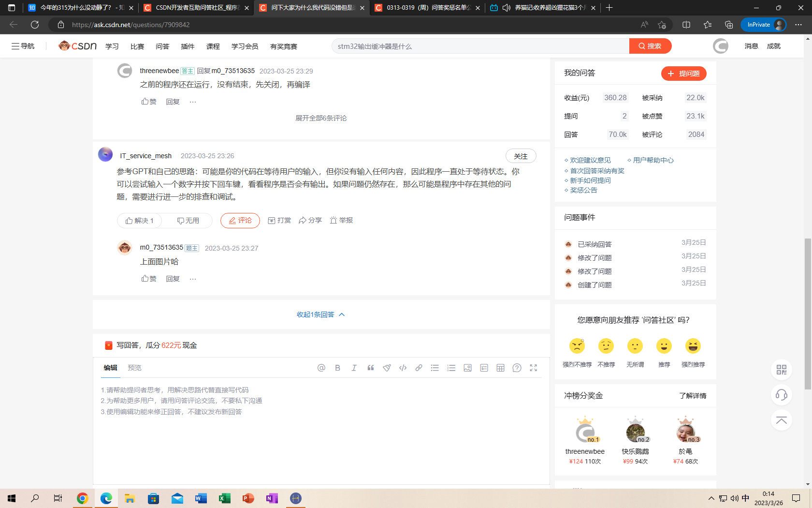The height and width of the screenshot is (508, 812).
Task: Open 课程 in the top navigation
Action: point(213,46)
